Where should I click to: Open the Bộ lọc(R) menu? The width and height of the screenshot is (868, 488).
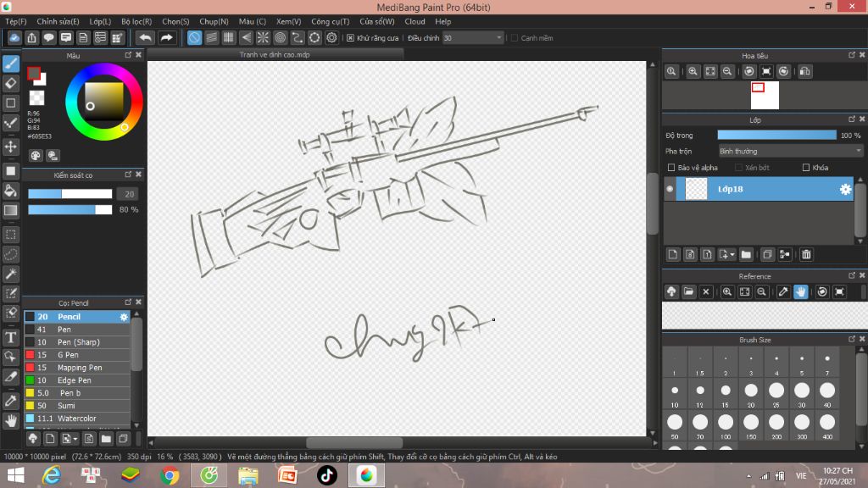pos(136,21)
